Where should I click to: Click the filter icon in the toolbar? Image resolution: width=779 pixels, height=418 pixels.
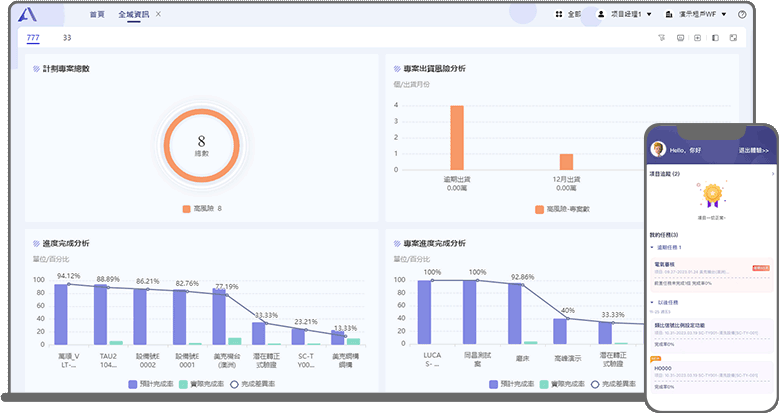(662, 38)
